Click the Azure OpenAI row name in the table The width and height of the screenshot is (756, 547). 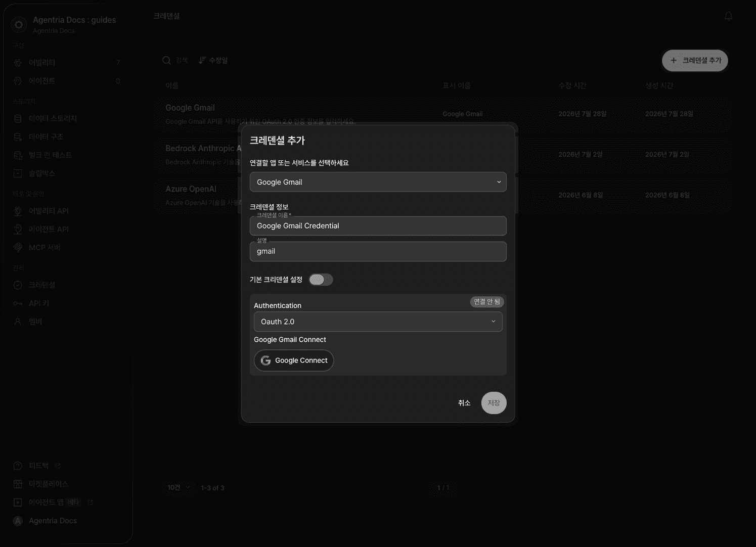coord(191,189)
